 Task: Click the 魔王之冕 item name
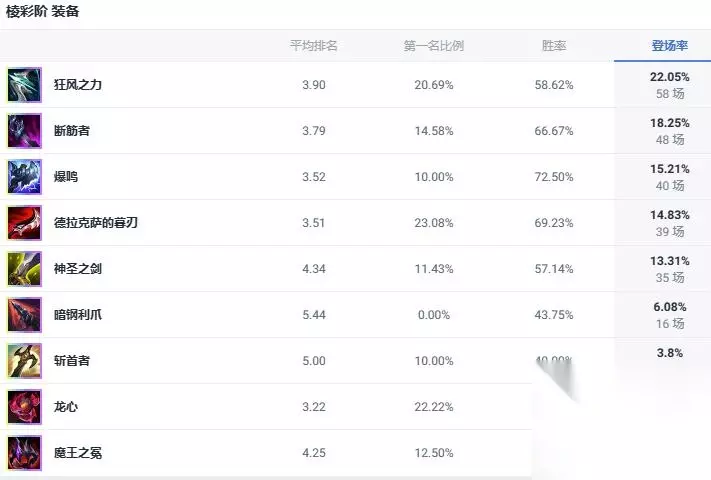click(x=78, y=453)
